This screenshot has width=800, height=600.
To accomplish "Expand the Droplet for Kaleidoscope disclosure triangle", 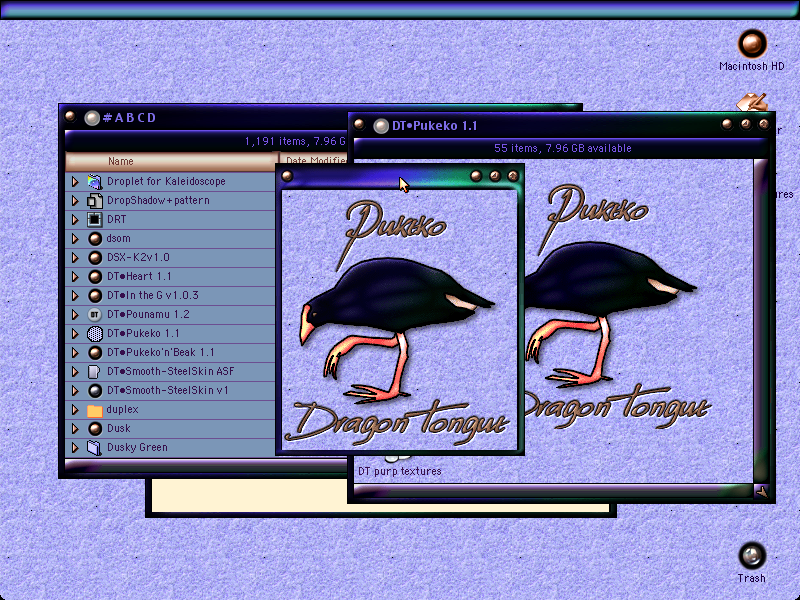I will (75, 181).
